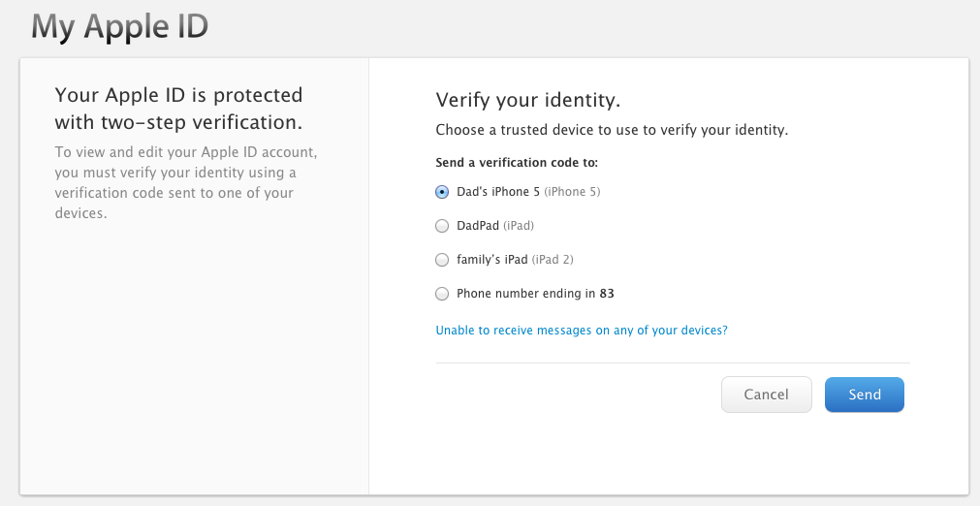Pick the phone number ending in 83 option
980x506 pixels.
point(442,293)
